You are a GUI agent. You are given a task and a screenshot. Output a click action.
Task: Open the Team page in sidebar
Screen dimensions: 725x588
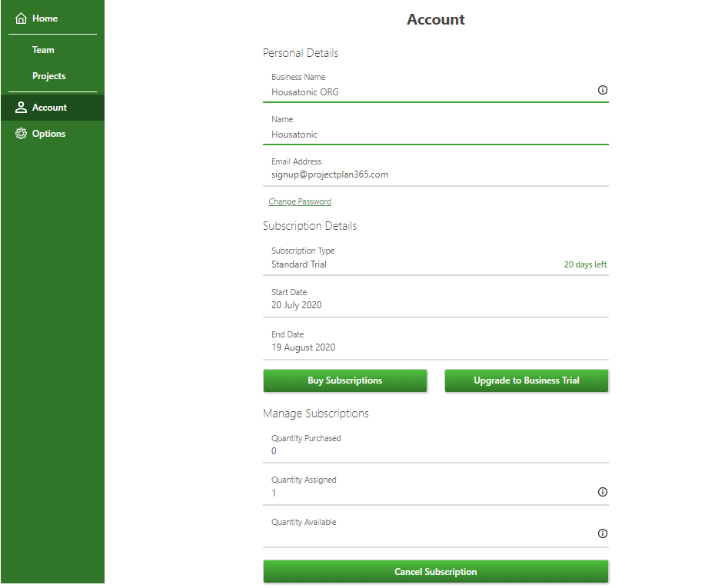point(52,50)
